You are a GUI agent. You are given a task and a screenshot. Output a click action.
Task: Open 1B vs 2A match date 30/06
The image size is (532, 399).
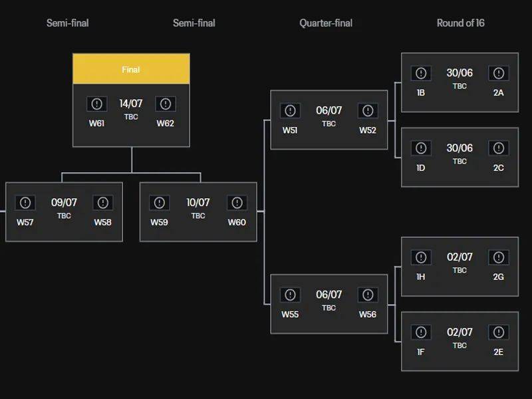pos(460,72)
